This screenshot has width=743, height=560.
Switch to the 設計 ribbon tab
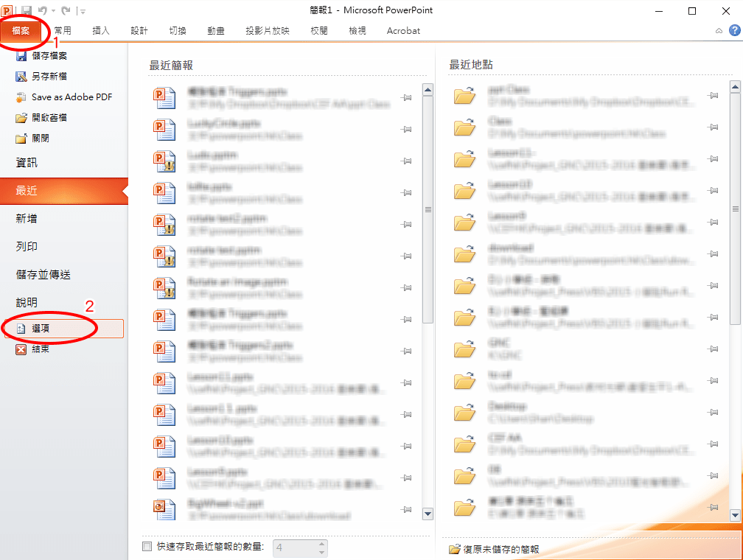coord(139,31)
